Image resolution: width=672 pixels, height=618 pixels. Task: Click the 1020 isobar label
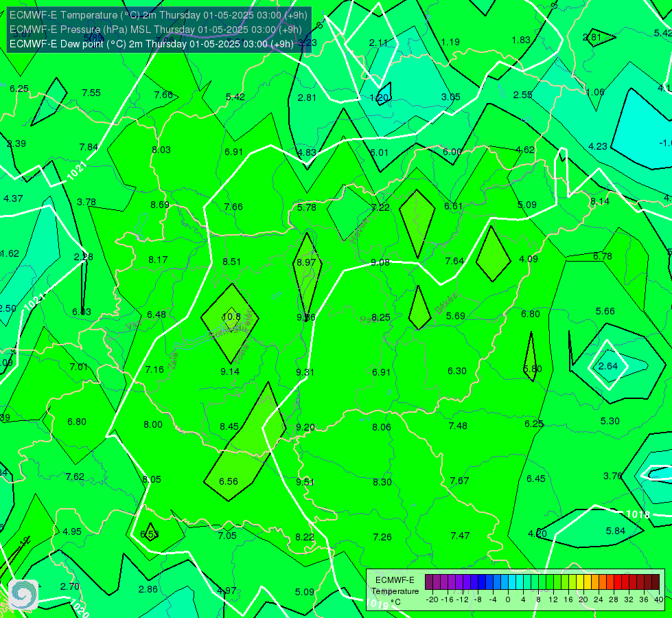click(80, 608)
